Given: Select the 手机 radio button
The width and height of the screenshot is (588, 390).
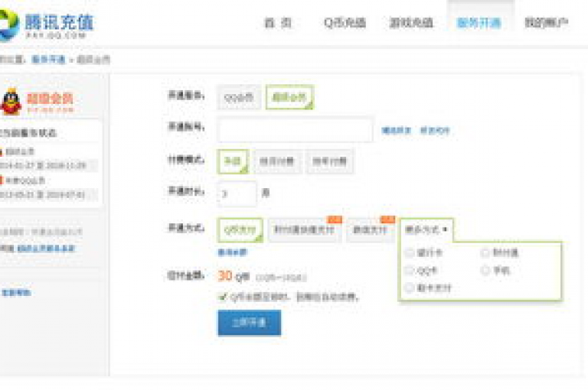Looking at the screenshot, I should click(x=485, y=270).
